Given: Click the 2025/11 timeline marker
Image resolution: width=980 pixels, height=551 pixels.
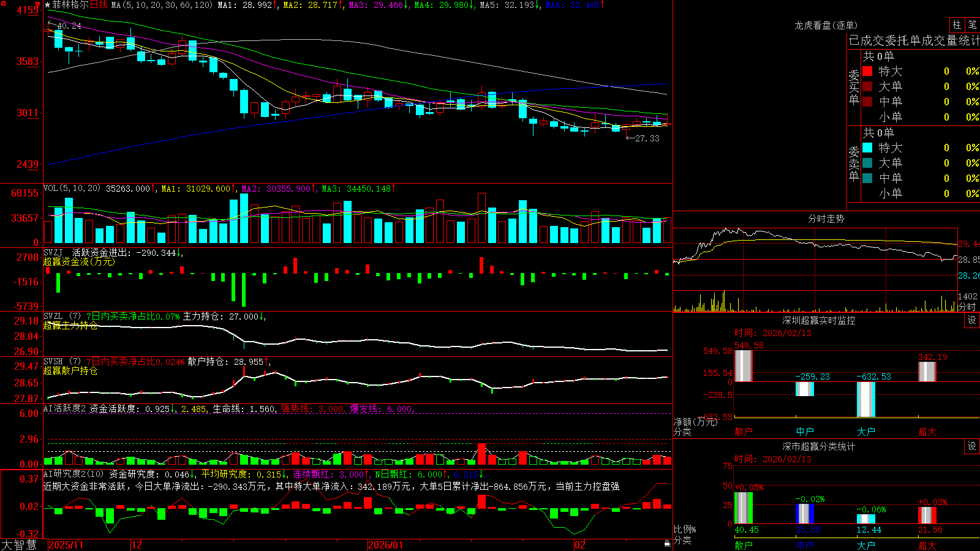Looking at the screenshot, I should [66, 544].
